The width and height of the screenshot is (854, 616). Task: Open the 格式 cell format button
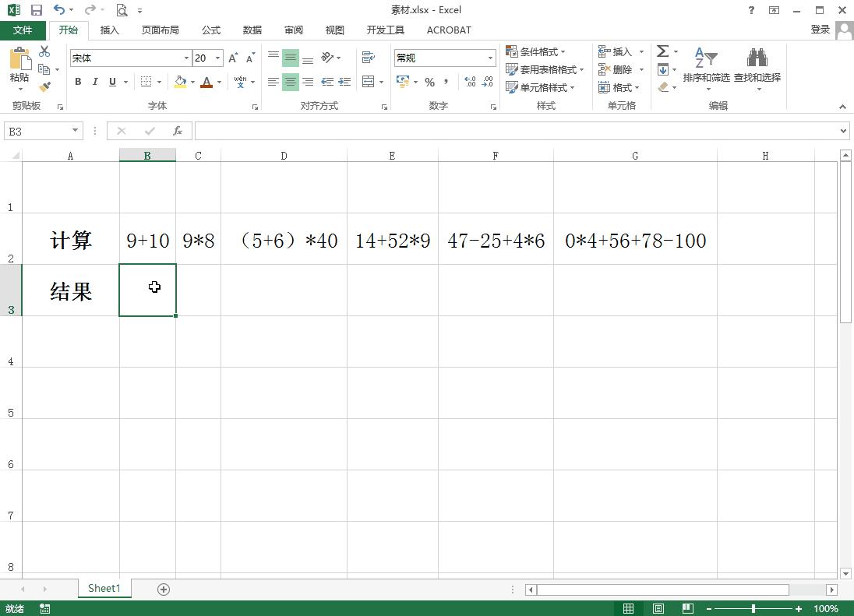click(619, 88)
